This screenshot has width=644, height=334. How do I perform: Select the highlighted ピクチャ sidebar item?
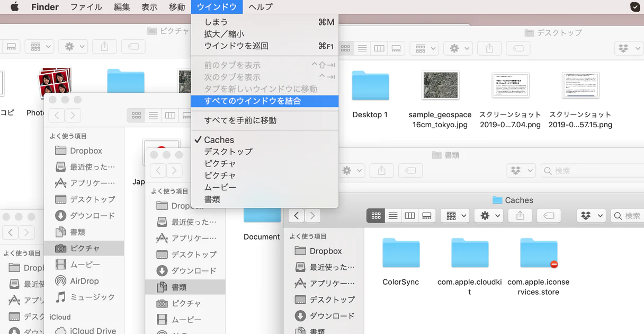[x=84, y=248]
